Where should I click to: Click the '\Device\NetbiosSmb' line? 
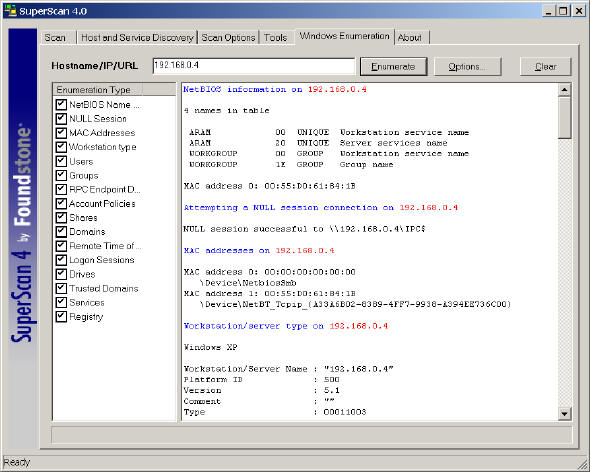click(x=248, y=283)
